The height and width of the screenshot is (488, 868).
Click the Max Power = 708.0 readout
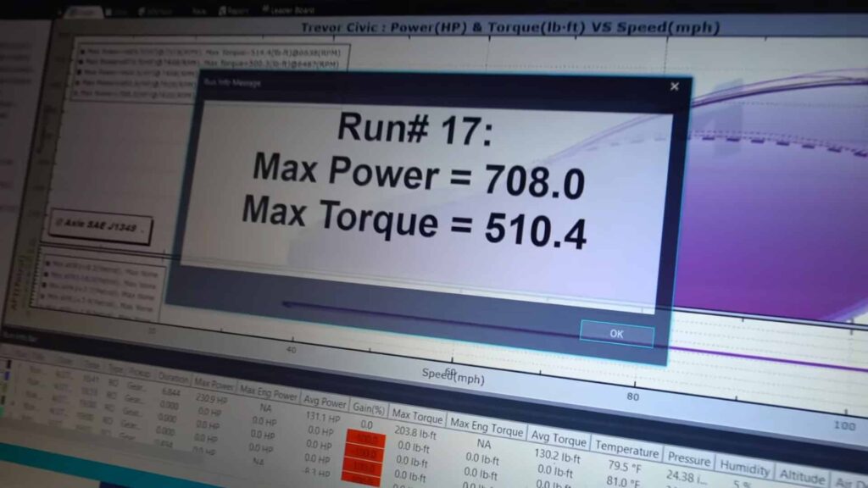pos(419,175)
